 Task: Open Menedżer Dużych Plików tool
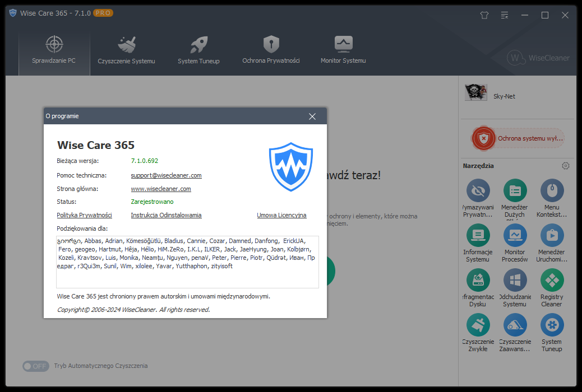point(515,199)
